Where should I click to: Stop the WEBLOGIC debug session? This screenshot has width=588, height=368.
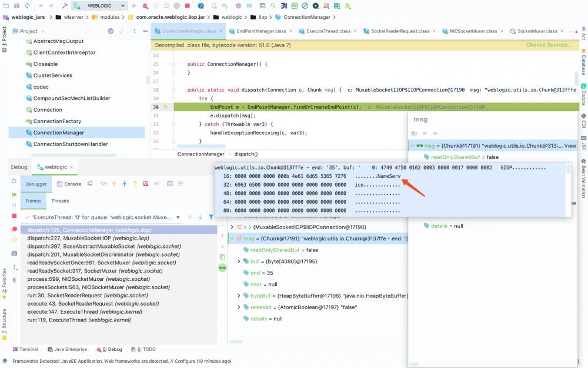(x=13, y=216)
